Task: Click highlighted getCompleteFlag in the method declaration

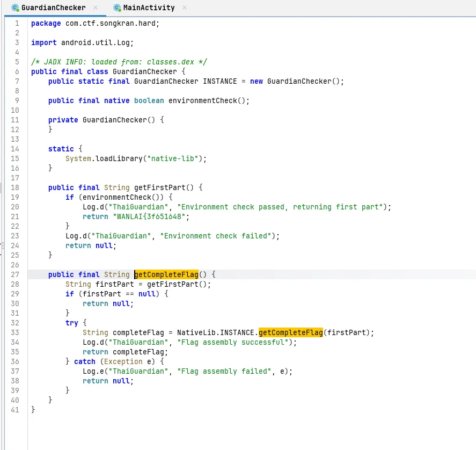Action: 166,274
